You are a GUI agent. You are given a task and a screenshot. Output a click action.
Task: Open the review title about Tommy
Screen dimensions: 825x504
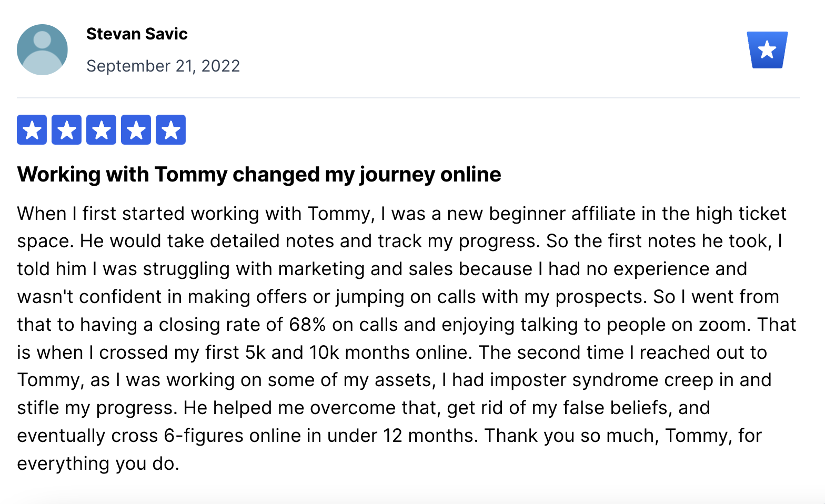(x=259, y=174)
